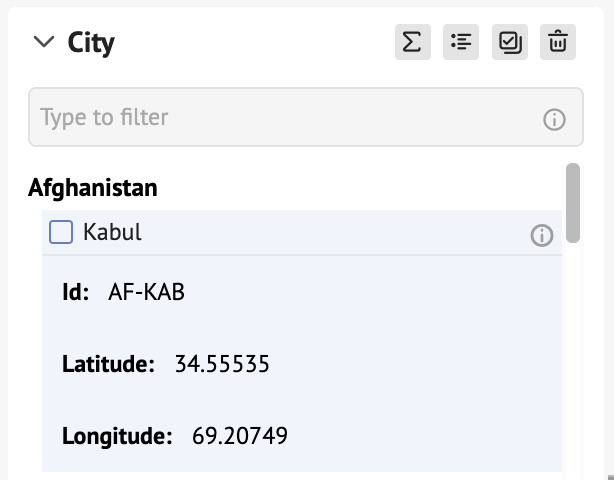Check the Kabul checkbox

61,232
